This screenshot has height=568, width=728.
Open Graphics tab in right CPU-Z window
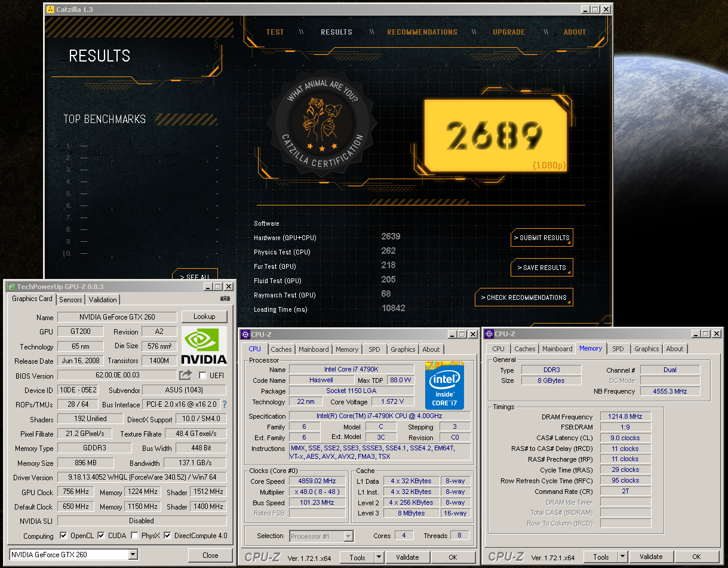[x=647, y=349]
